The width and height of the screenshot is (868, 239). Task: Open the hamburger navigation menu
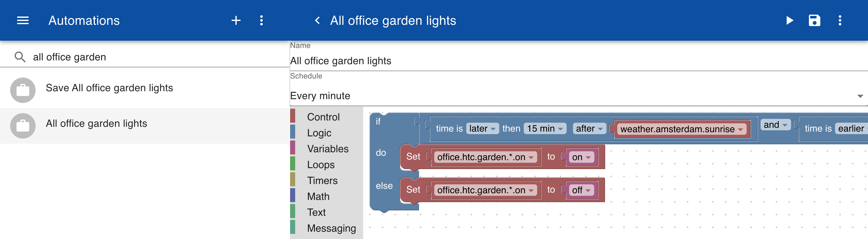click(x=23, y=21)
